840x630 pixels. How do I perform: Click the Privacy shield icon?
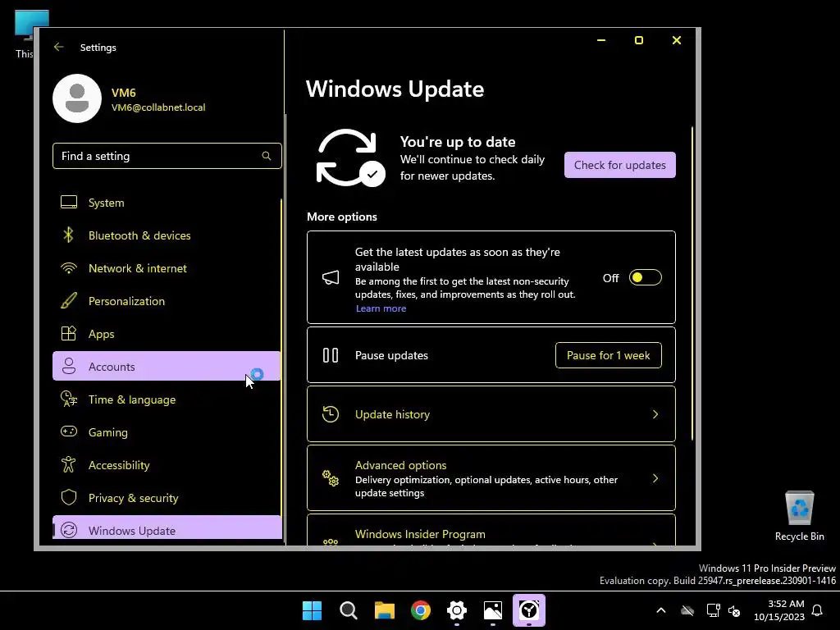tap(69, 498)
